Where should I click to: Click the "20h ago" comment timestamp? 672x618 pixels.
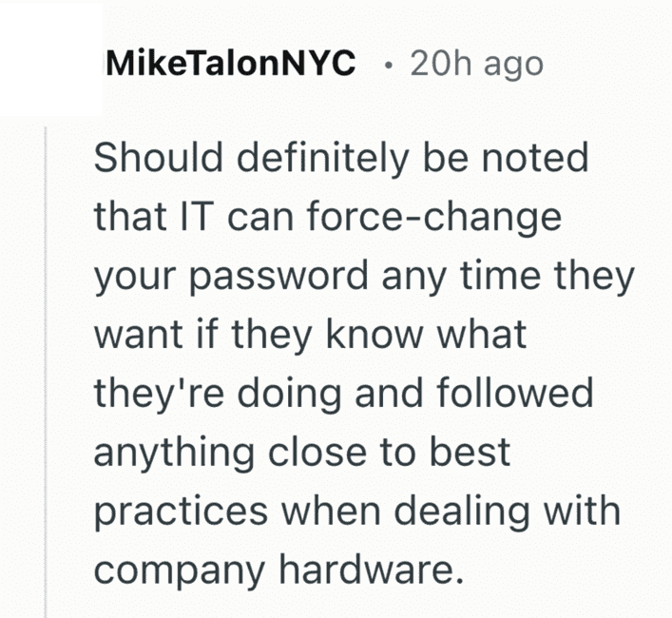click(475, 64)
